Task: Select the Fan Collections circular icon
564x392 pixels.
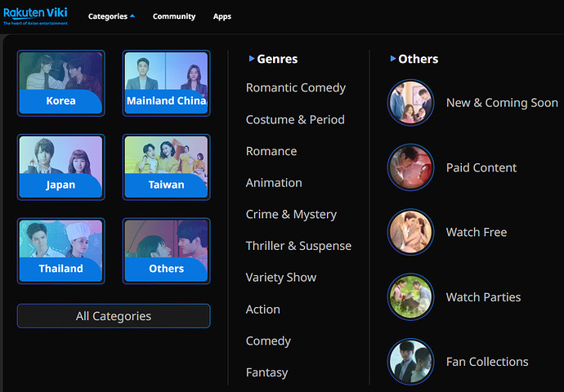Action: (x=410, y=361)
